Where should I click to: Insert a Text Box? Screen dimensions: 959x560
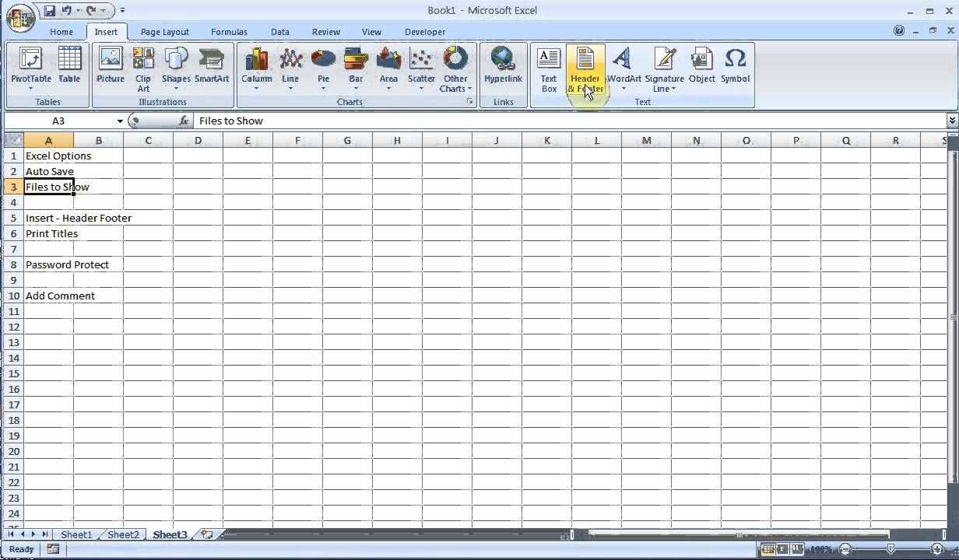549,68
